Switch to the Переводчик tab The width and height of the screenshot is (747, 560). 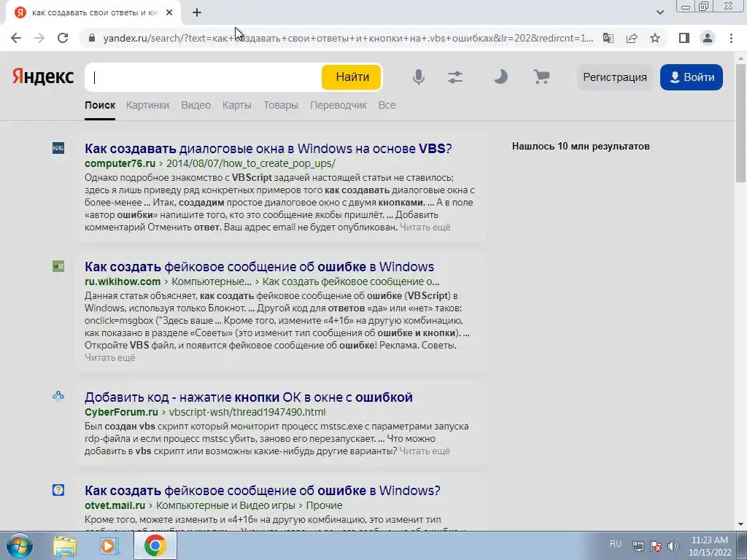[338, 105]
